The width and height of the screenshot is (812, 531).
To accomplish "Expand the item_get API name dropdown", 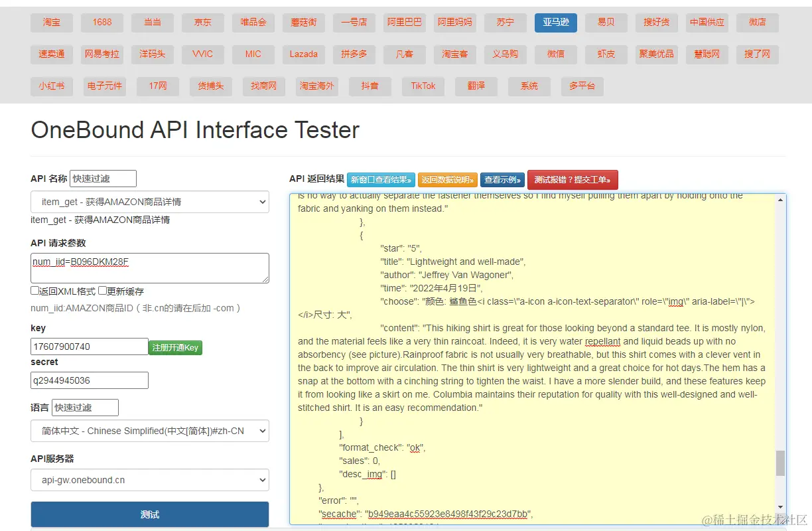I will click(150, 202).
